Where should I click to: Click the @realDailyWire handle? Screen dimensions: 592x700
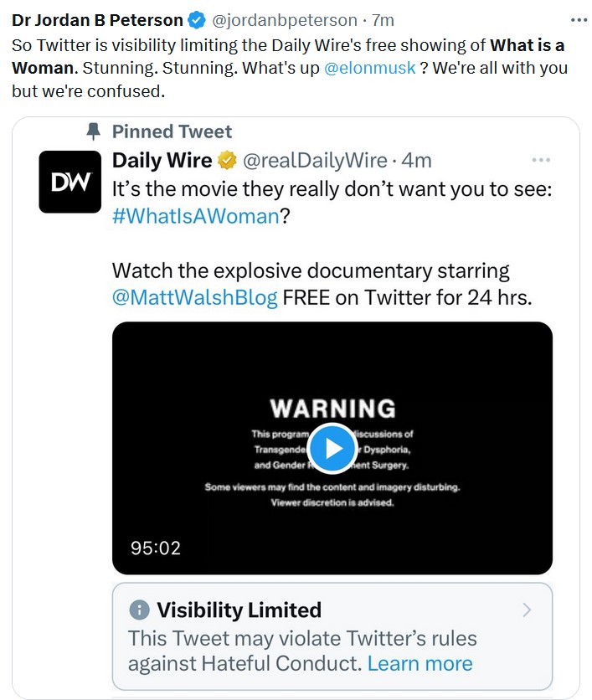click(x=315, y=161)
